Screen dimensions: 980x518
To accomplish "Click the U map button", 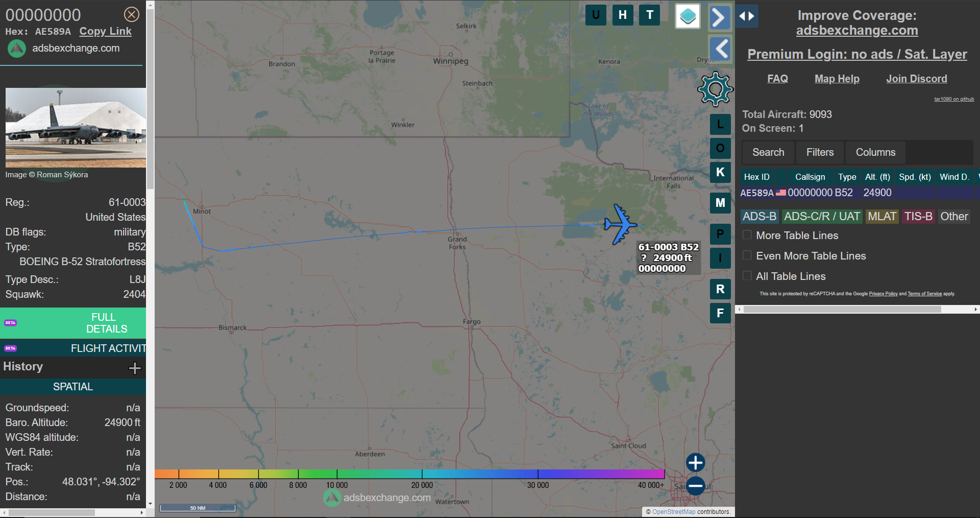I will click(x=596, y=15).
